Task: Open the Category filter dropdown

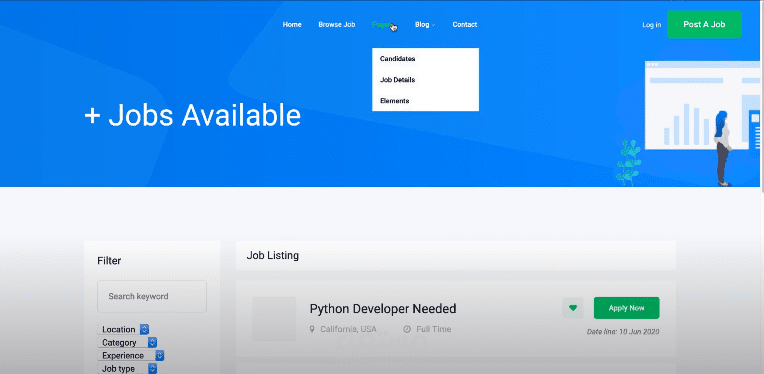Action: coord(127,342)
